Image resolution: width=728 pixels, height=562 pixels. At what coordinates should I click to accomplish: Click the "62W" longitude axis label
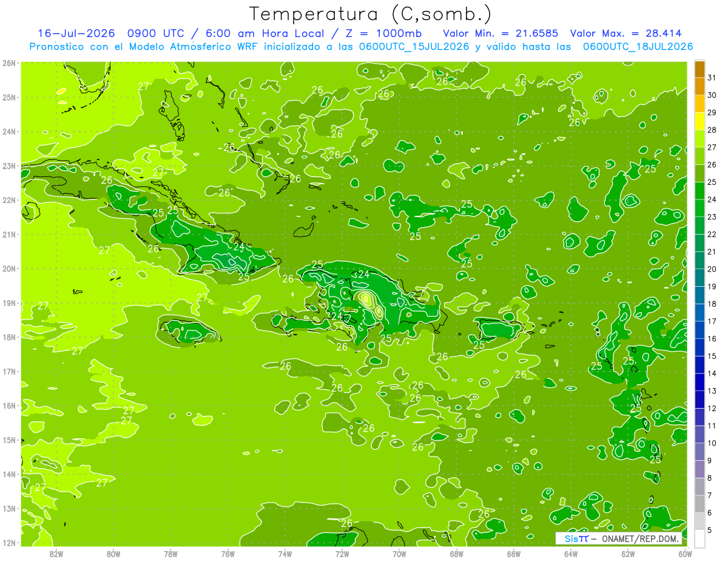(628, 554)
